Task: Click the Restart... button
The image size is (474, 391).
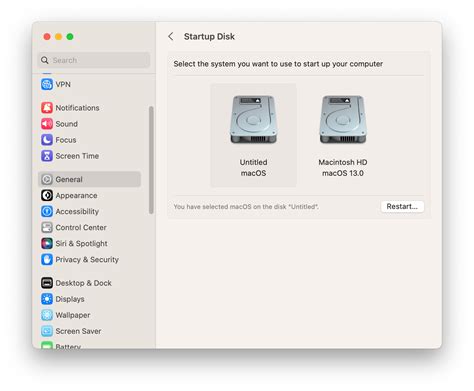Action: point(402,206)
